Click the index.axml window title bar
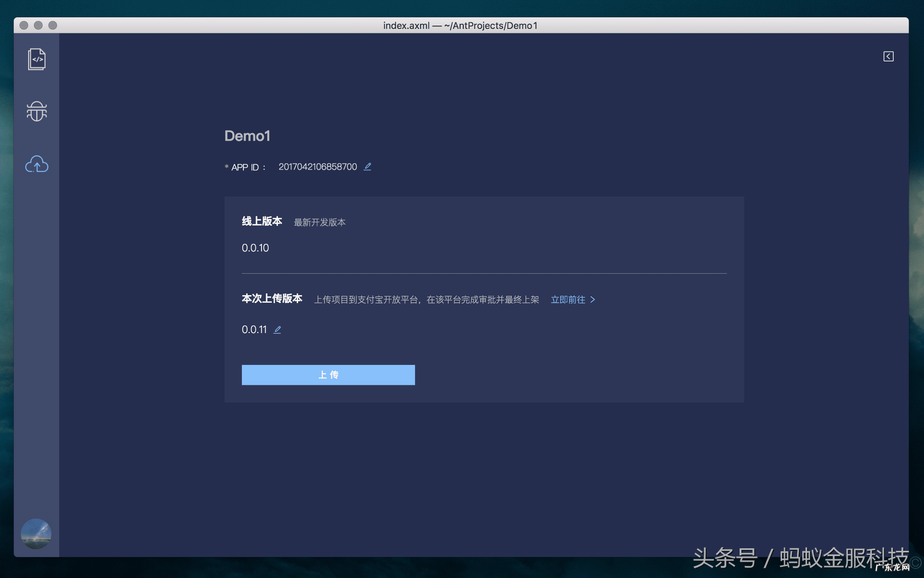The width and height of the screenshot is (924, 578). (460, 25)
